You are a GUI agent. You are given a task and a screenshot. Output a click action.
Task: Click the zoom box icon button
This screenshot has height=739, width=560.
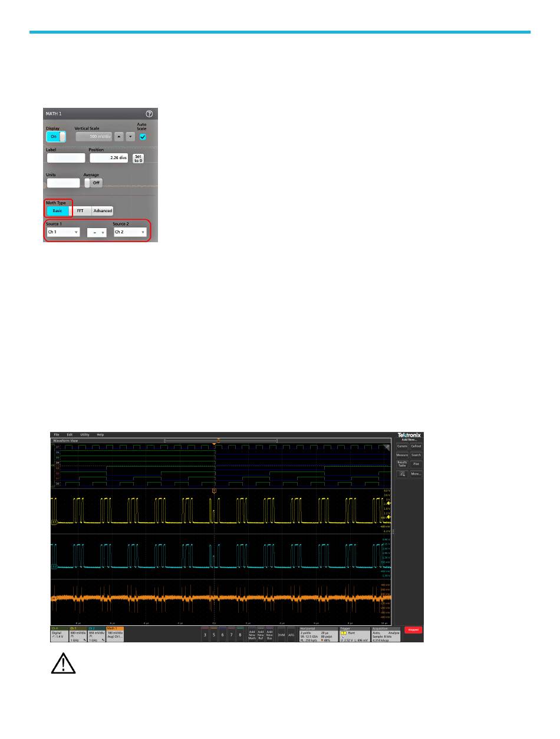(402, 473)
